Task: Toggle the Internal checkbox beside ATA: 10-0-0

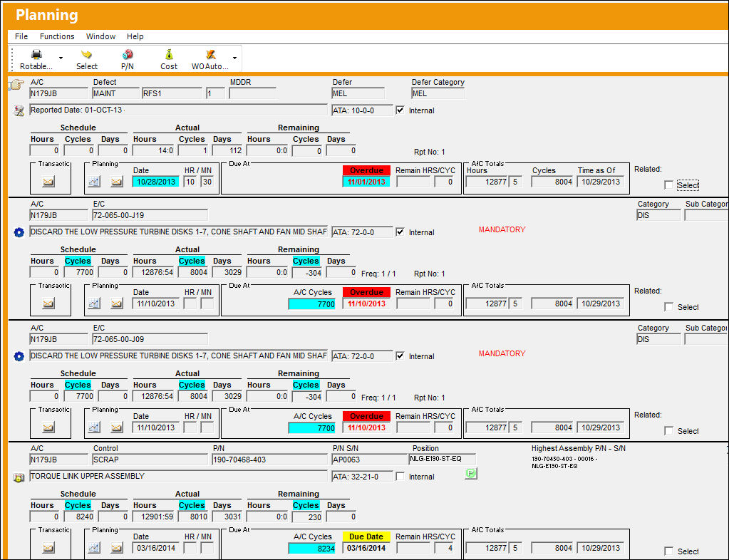Action: [x=400, y=110]
